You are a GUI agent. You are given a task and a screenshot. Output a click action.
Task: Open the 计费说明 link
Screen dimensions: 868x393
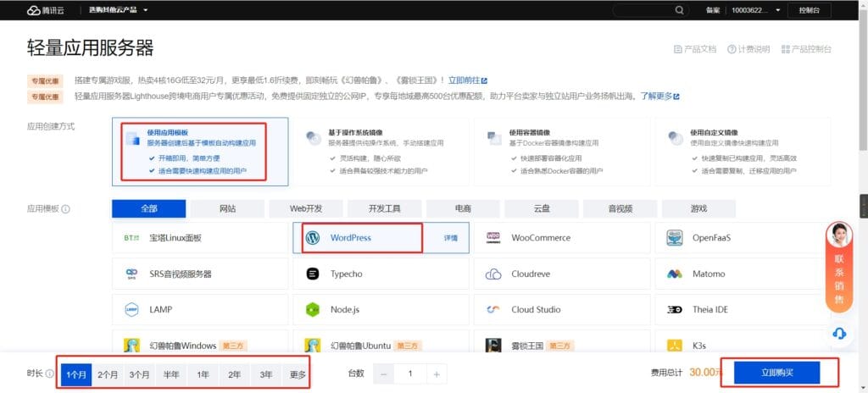[748, 49]
